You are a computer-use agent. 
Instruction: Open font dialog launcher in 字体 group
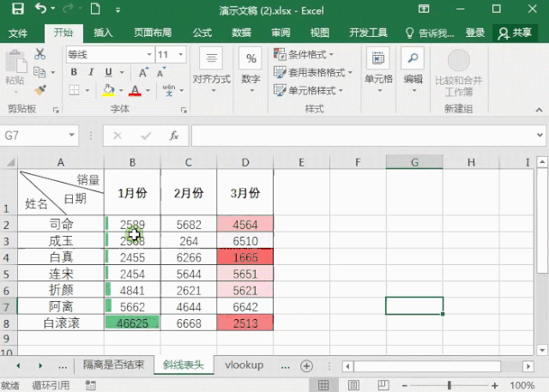tap(184, 110)
